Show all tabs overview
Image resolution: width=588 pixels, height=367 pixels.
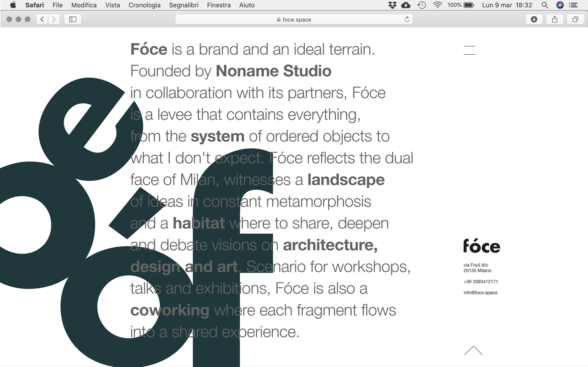point(575,19)
